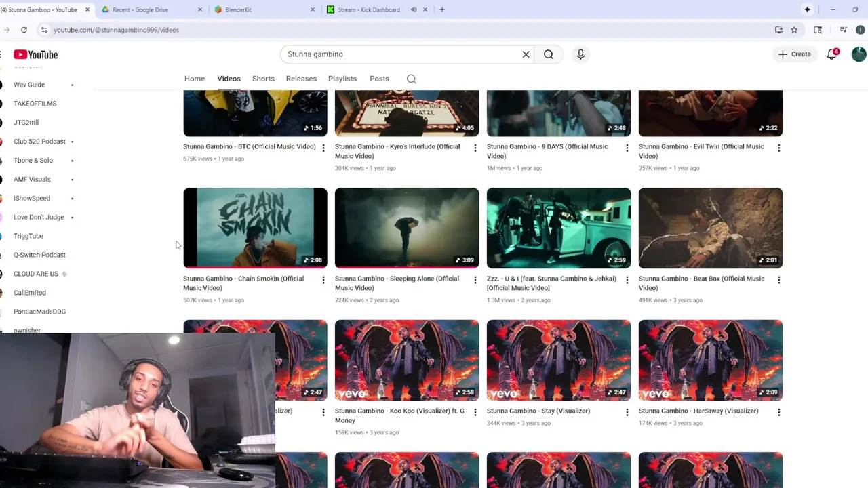Play the U & I white car thumbnail
The width and height of the screenshot is (868, 488).
click(559, 228)
